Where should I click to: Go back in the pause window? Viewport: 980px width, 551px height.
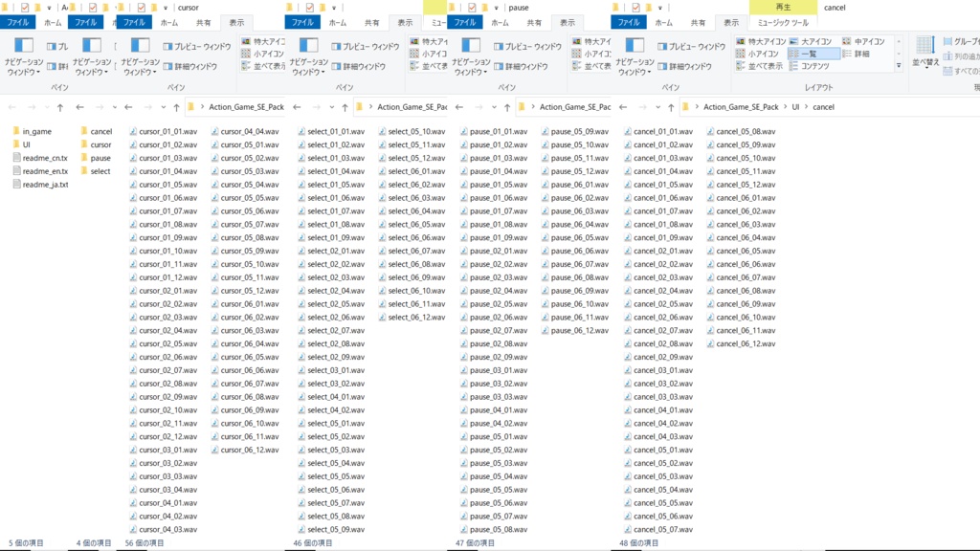[459, 107]
